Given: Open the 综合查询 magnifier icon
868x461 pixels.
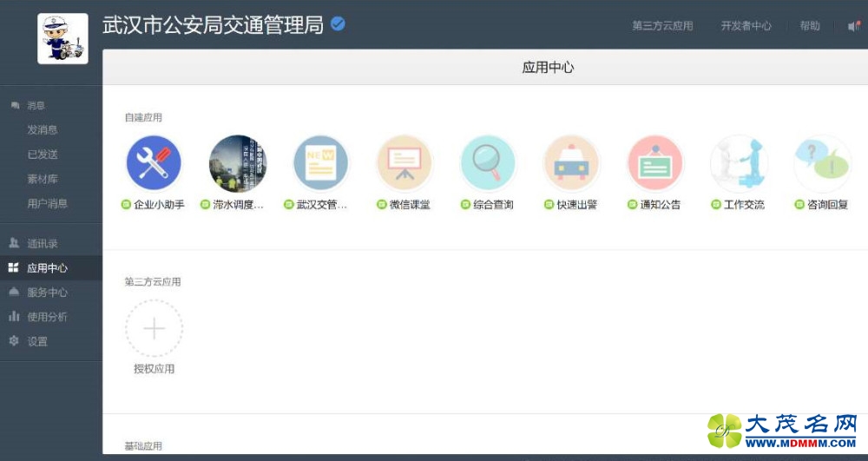Looking at the screenshot, I should [488, 163].
